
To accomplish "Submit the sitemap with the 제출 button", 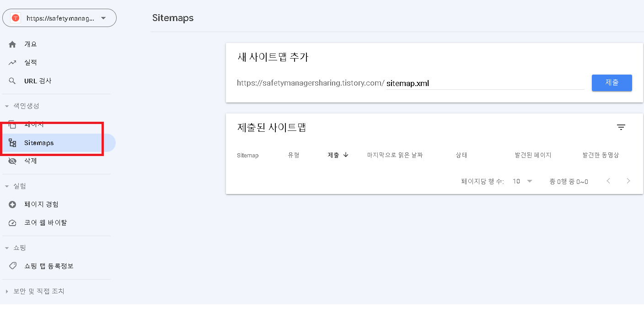I will tap(612, 83).
